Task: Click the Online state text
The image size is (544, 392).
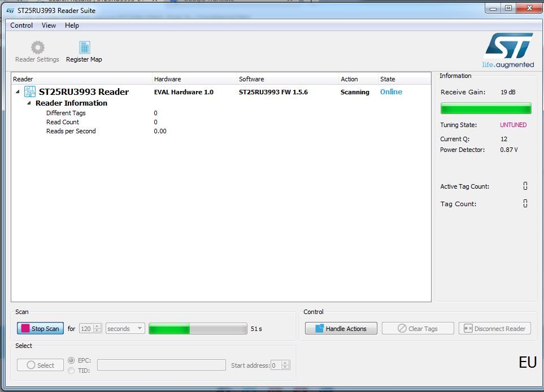Action: click(x=391, y=92)
